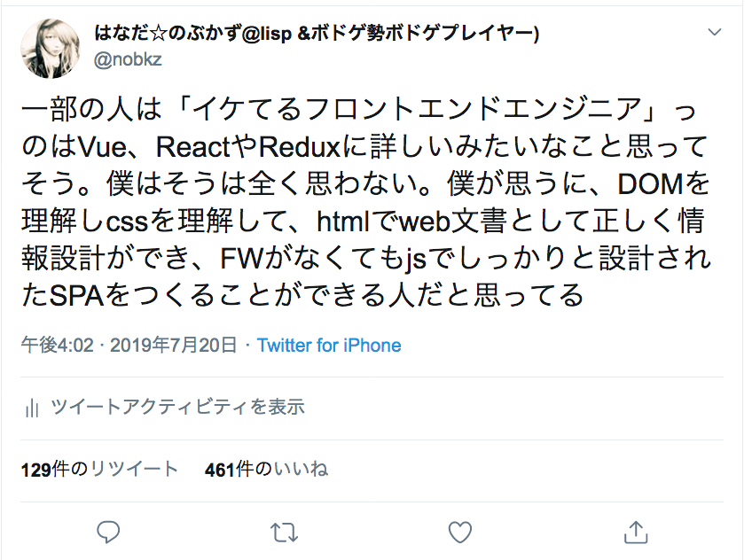752x560 pixels.
Task: Like the tweet with the heart icon
Action: click(x=460, y=532)
